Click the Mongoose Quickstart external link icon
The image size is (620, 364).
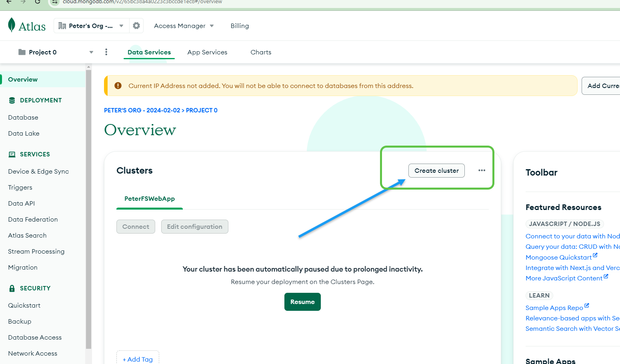(595, 255)
